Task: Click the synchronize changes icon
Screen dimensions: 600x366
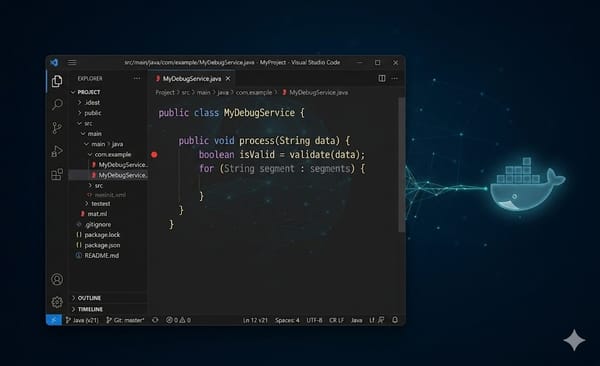Action: [x=155, y=320]
